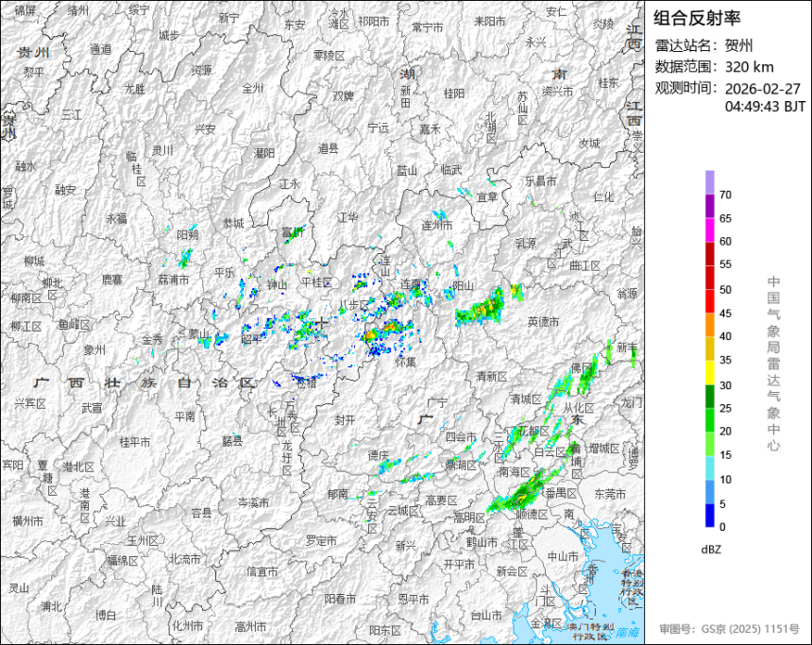
Task: Click the 龙胜 county label
Action: tap(135, 90)
